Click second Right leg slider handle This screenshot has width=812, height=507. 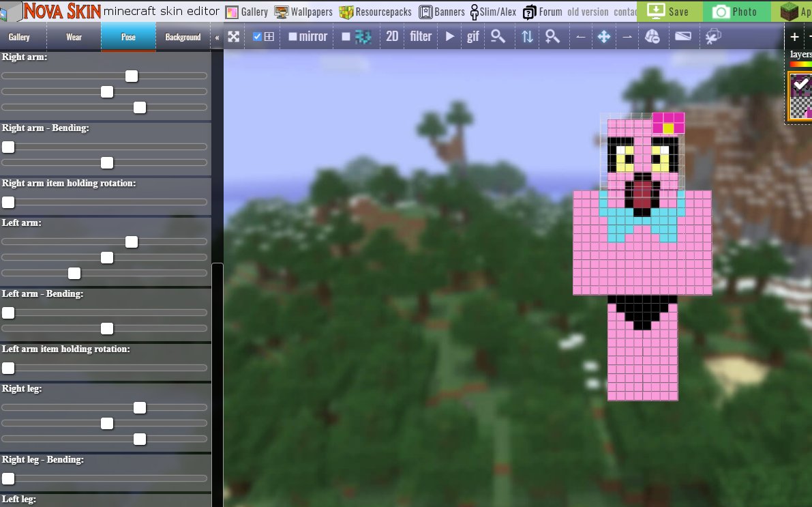point(107,424)
